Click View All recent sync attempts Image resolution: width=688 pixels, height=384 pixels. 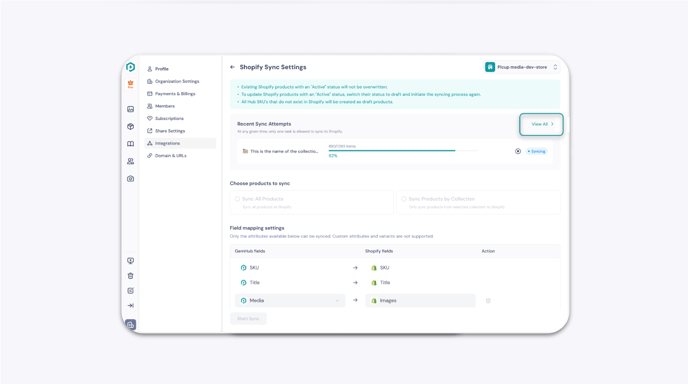542,124
